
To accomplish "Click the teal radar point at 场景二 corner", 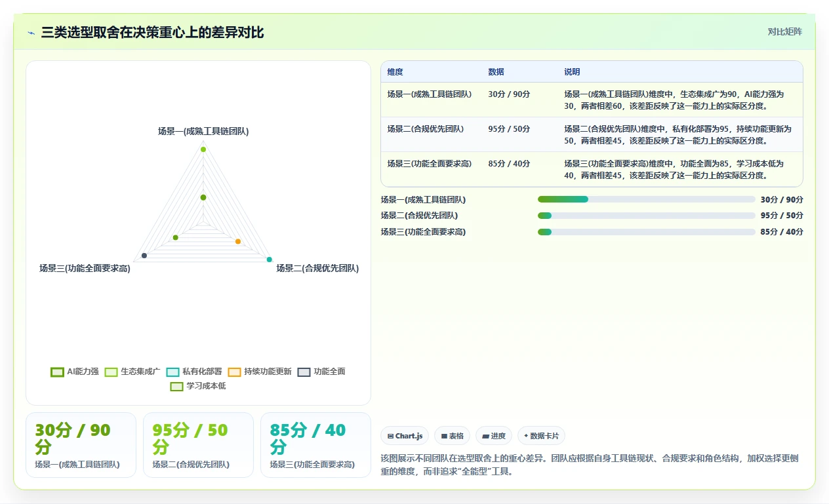I will coord(269,260).
